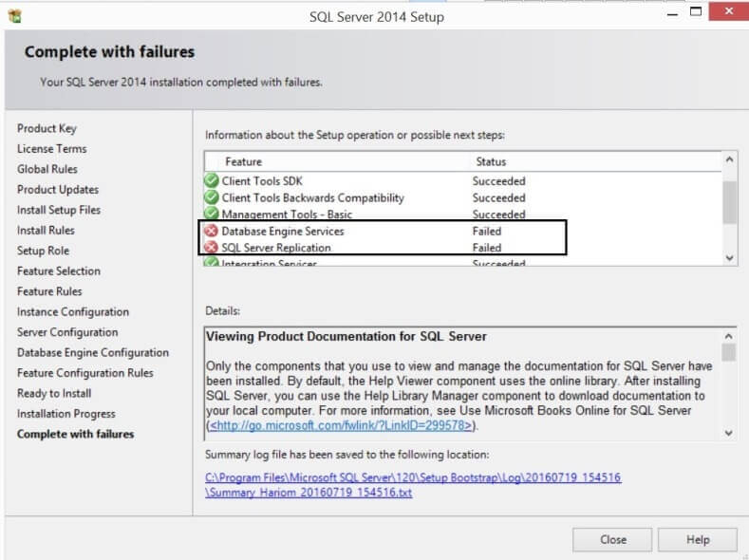Click green check icon beside Client Tools SDK
This screenshot has height=560, width=749.
(211, 181)
